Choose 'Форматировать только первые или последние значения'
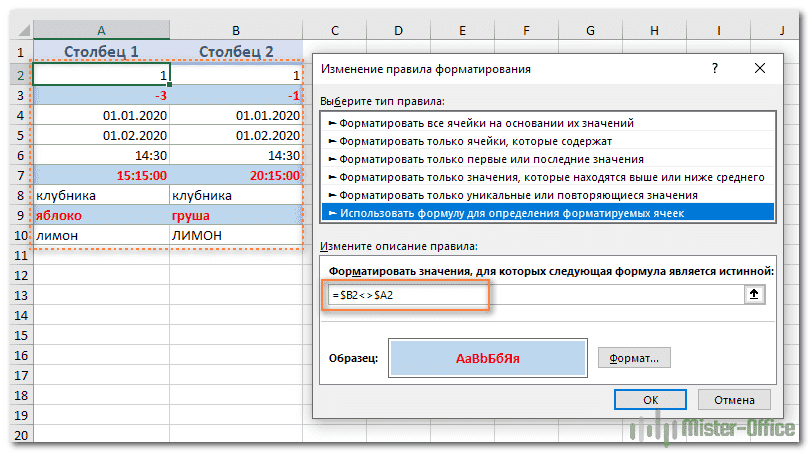This screenshot has height=453, width=810. (491, 159)
